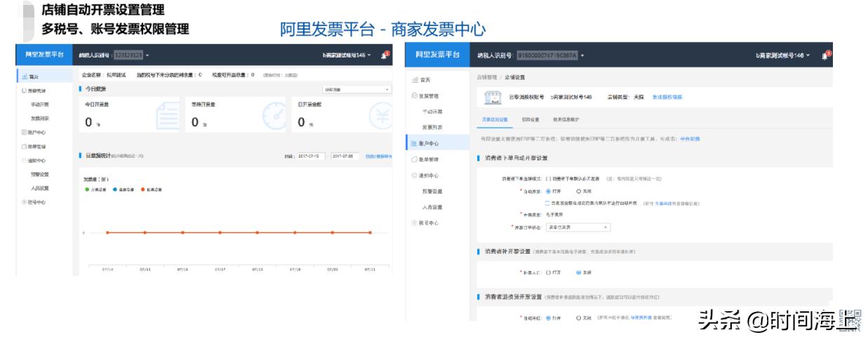
Task: Switch to 开票规则设置 tab
Action: click(495, 120)
